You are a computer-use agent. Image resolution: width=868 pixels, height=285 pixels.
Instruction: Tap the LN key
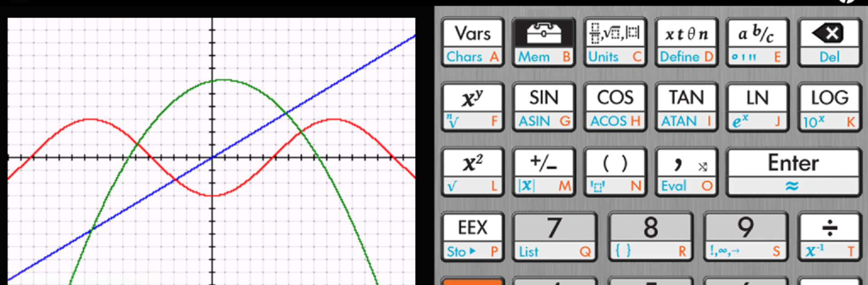757,107
